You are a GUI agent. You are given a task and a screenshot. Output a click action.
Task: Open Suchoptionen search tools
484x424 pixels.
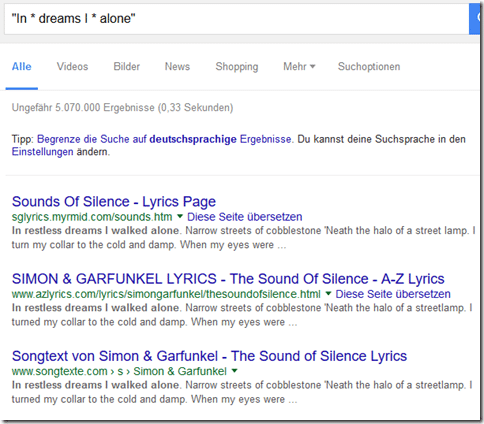coord(369,67)
